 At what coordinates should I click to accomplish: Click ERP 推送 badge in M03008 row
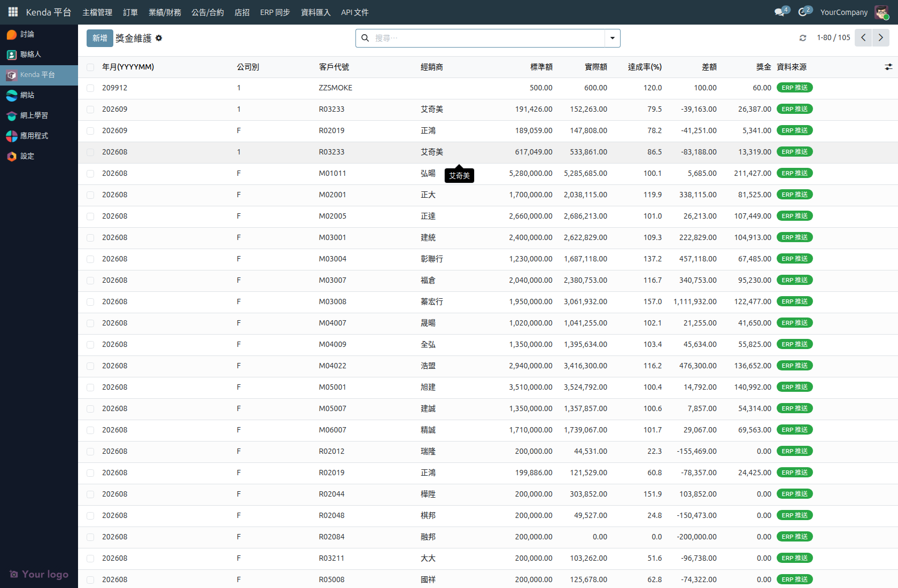click(794, 301)
